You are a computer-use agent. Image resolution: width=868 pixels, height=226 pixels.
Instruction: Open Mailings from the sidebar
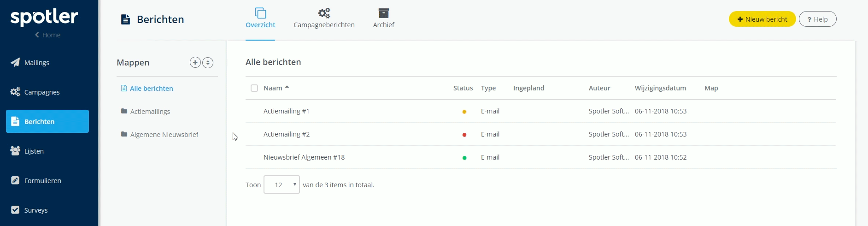pyautogui.click(x=30, y=63)
